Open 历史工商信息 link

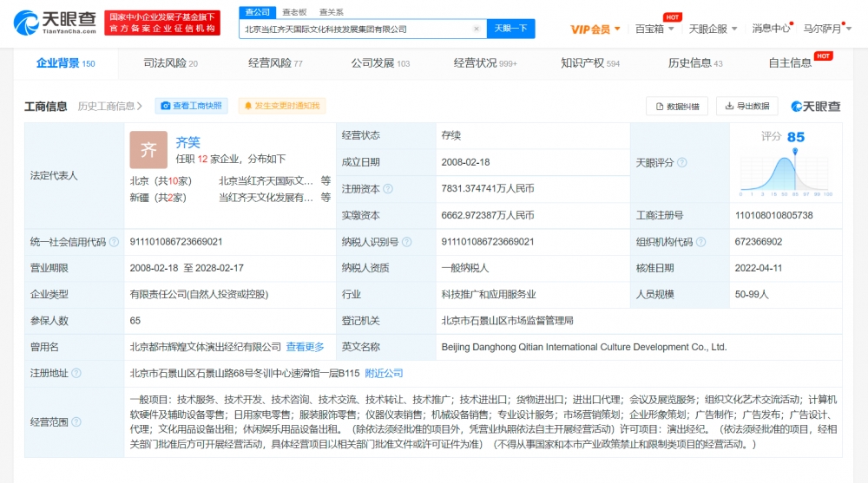click(x=109, y=107)
